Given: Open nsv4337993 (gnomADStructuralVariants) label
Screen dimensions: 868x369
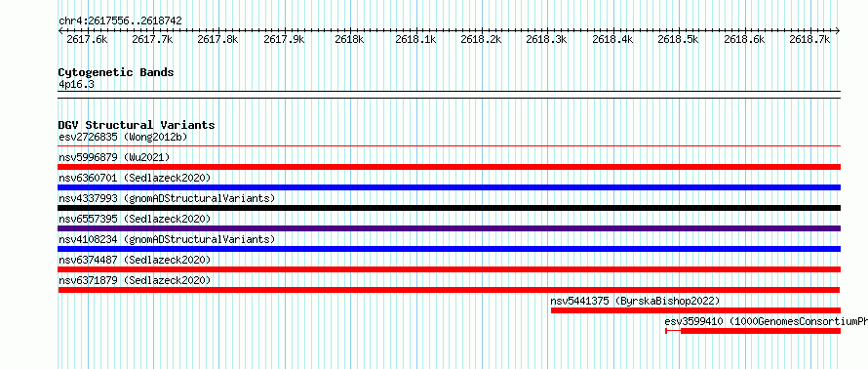Looking at the screenshot, I should [x=167, y=198].
